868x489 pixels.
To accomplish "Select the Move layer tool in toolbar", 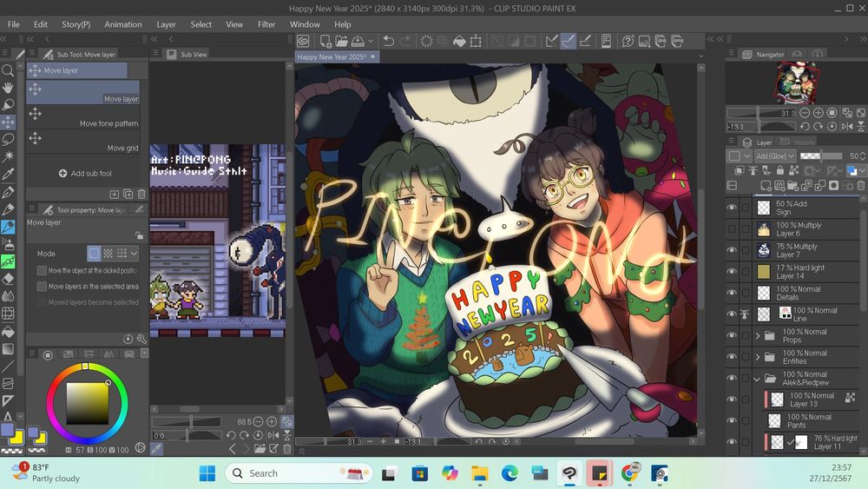I will 8,122.
